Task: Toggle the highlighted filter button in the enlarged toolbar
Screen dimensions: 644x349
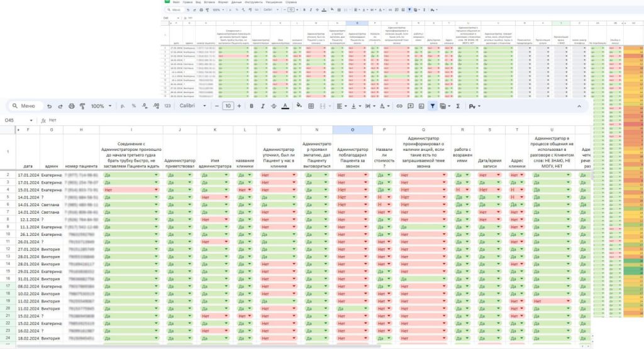Action: point(433,106)
